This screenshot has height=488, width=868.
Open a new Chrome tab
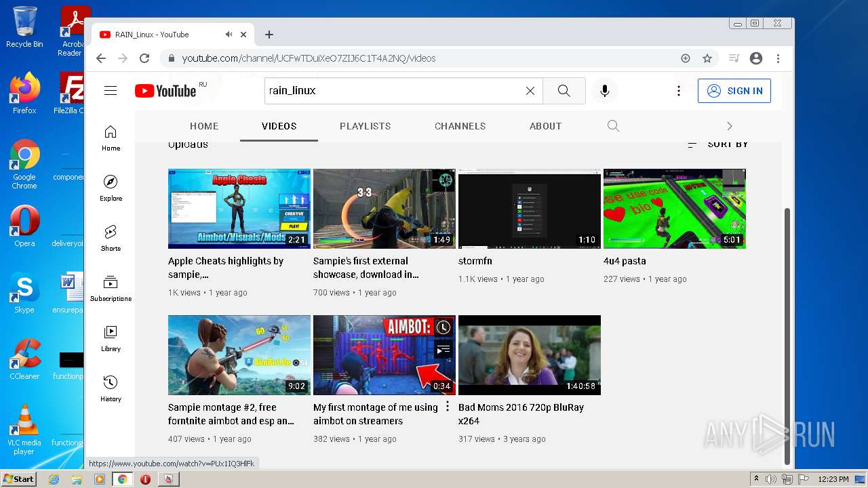269,35
